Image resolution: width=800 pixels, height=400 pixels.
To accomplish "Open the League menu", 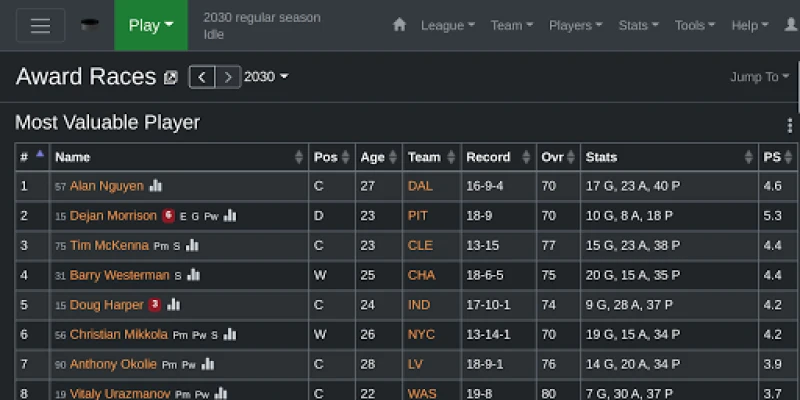I will 447,25.
